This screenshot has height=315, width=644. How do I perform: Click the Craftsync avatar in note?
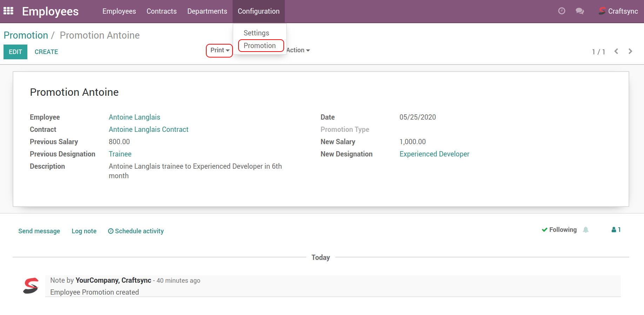click(31, 286)
